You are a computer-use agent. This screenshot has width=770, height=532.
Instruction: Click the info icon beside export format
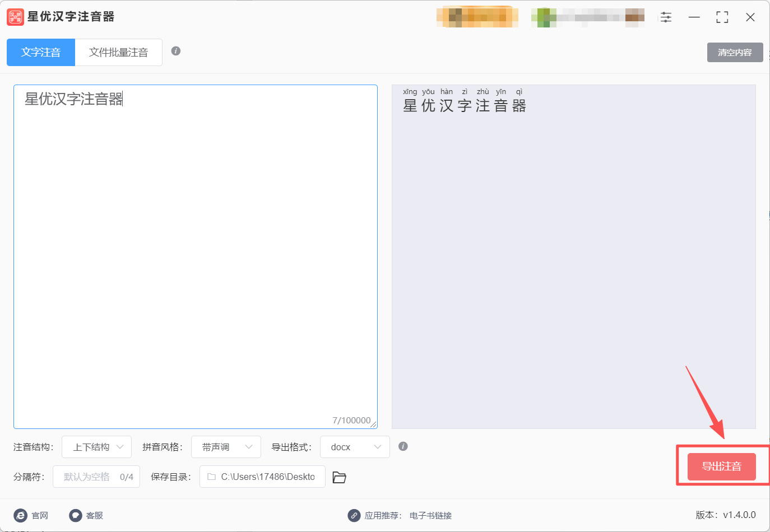pyautogui.click(x=402, y=446)
